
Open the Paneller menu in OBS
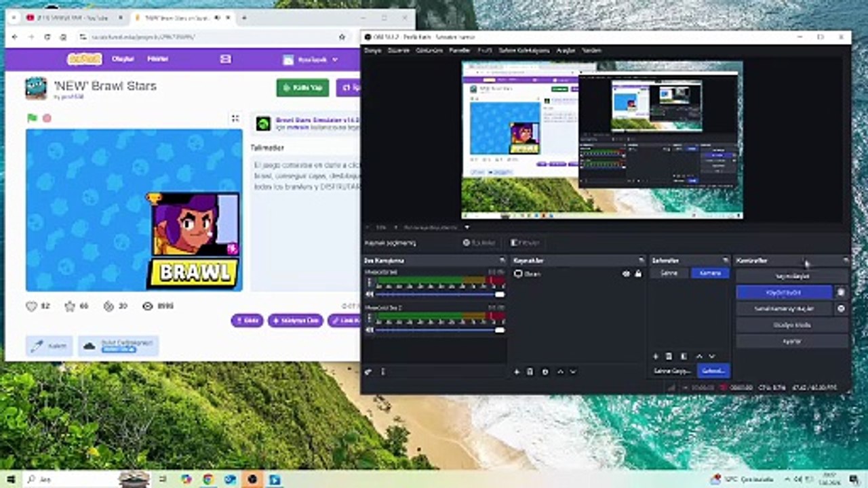tap(460, 50)
